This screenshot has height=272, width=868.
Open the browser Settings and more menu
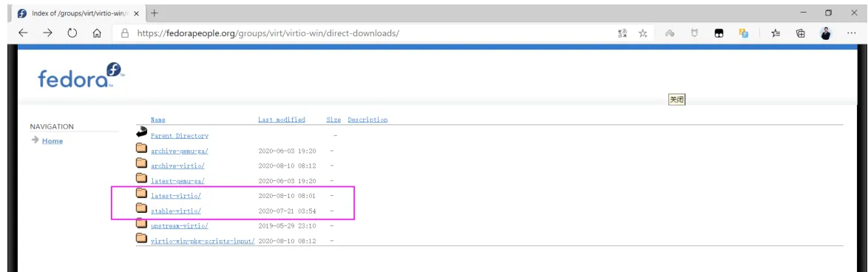[x=852, y=33]
